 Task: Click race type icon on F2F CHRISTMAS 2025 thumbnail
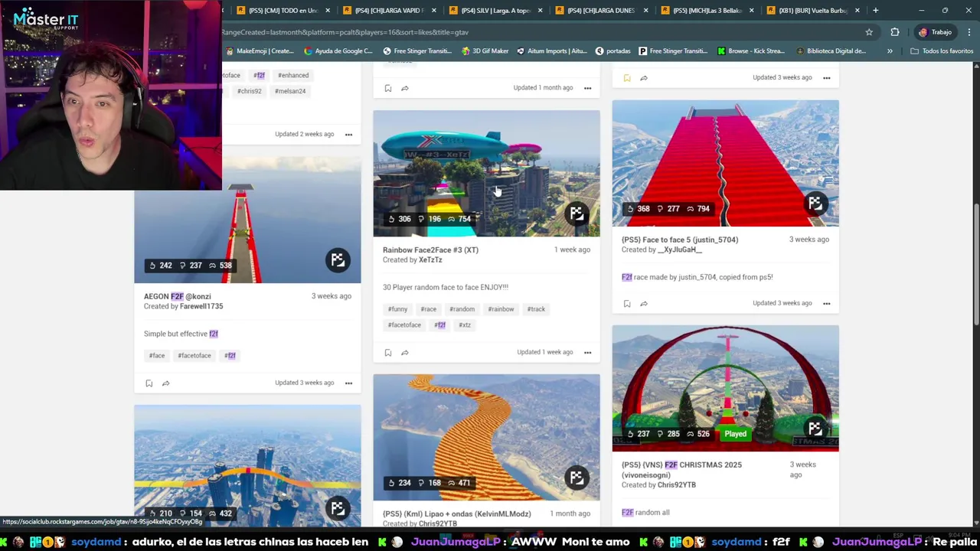[815, 429]
